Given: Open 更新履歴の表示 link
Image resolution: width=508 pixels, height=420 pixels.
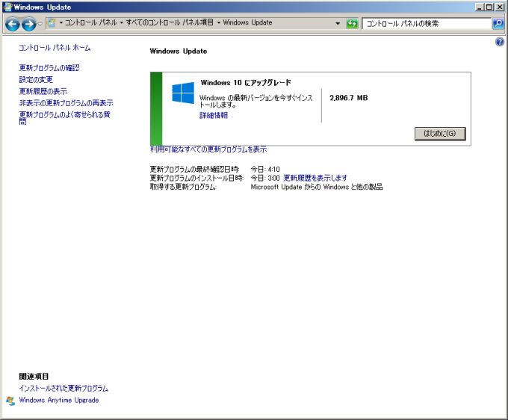Looking at the screenshot, I should point(43,91).
